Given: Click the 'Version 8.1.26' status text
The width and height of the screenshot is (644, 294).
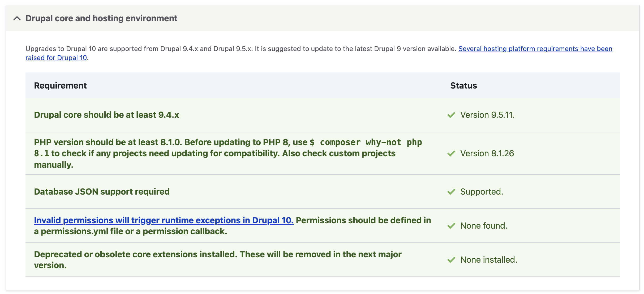Looking at the screenshot, I should (487, 153).
